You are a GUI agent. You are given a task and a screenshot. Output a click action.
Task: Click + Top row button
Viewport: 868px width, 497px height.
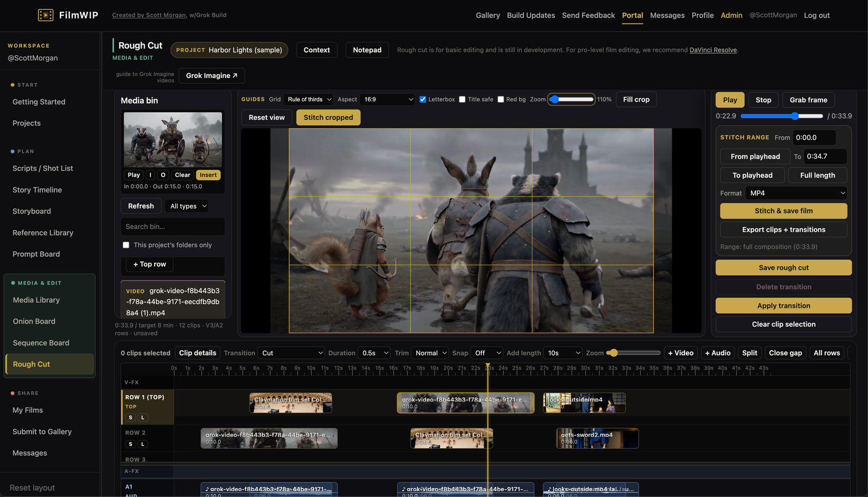[x=150, y=264]
